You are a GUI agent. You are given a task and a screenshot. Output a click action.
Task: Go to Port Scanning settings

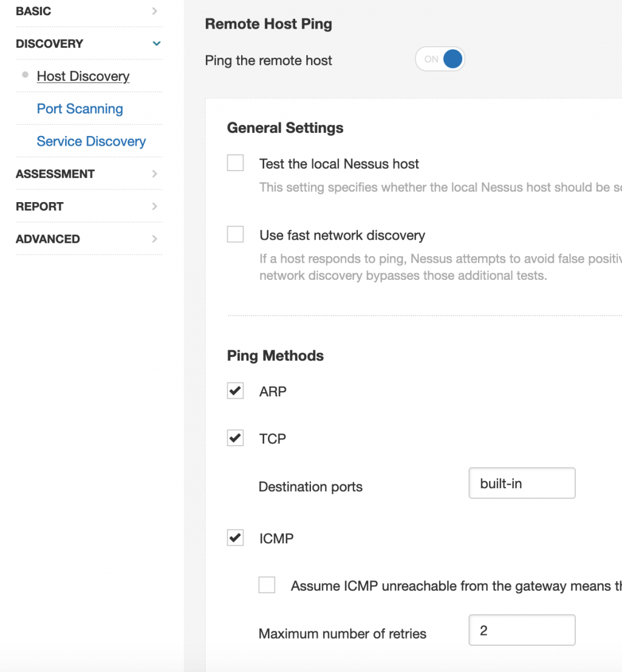(x=80, y=109)
